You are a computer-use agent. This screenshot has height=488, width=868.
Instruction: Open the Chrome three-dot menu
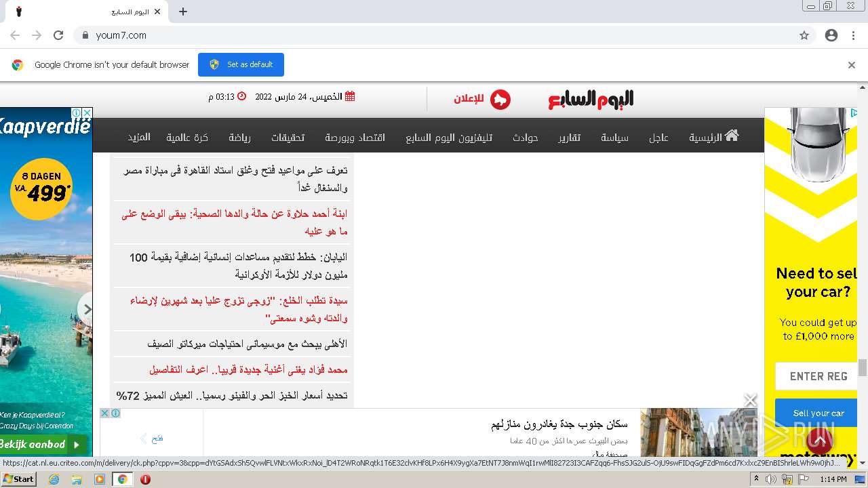(853, 35)
